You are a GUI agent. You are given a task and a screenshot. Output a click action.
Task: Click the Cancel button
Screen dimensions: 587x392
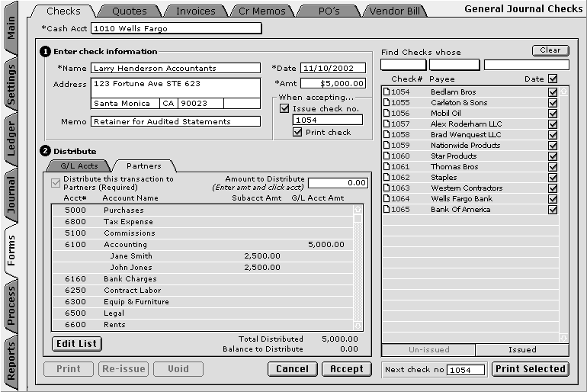click(x=293, y=369)
